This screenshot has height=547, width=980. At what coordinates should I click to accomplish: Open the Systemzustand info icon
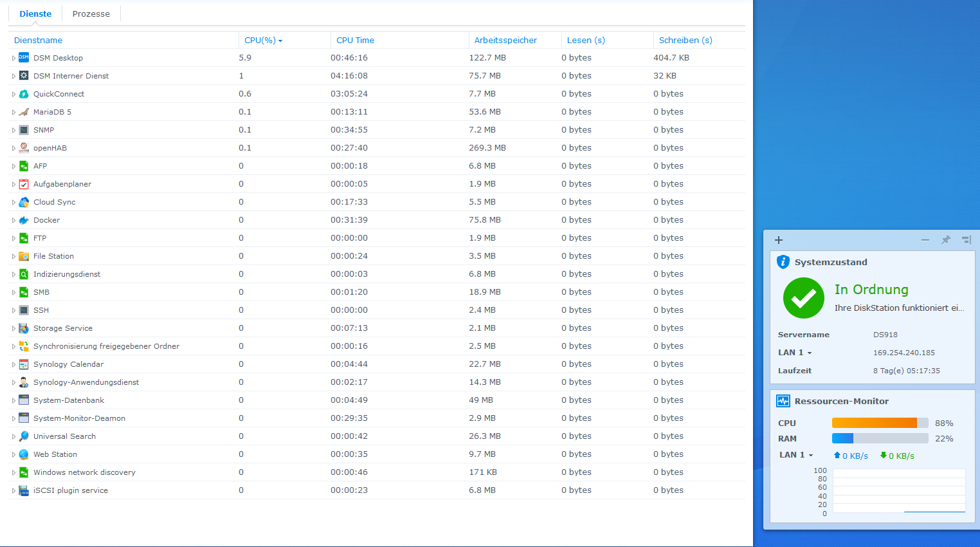(x=783, y=262)
